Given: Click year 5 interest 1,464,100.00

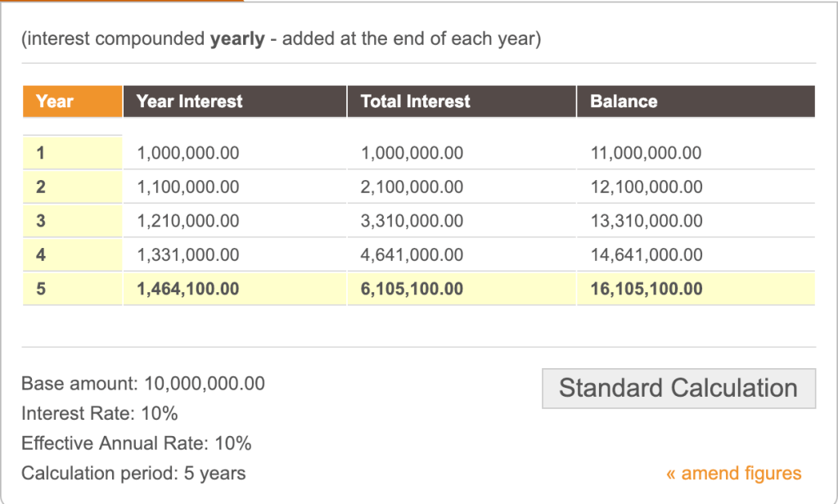Looking at the screenshot, I should point(188,289).
